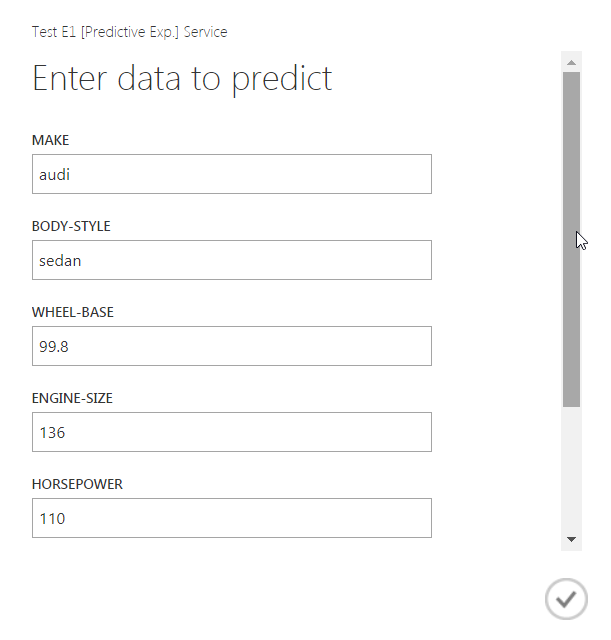Image resolution: width=611 pixels, height=640 pixels.
Task: Click the '110' value in horsepower
Action: 52,519
